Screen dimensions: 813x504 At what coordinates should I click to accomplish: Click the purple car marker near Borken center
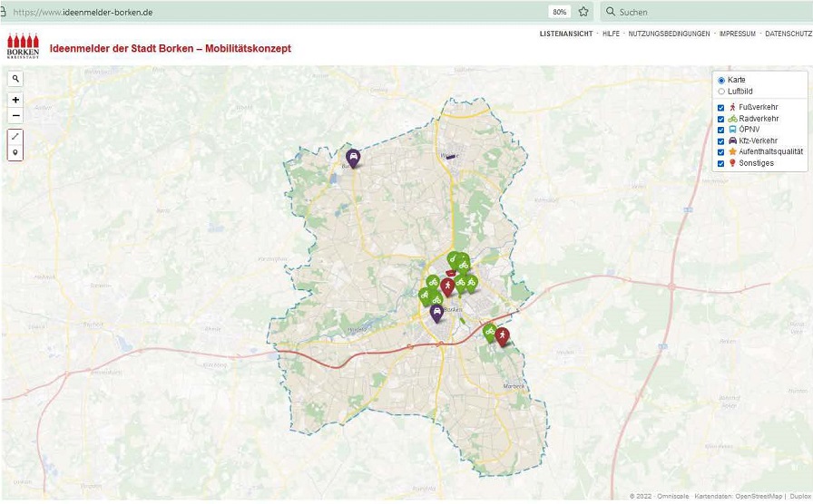click(436, 312)
